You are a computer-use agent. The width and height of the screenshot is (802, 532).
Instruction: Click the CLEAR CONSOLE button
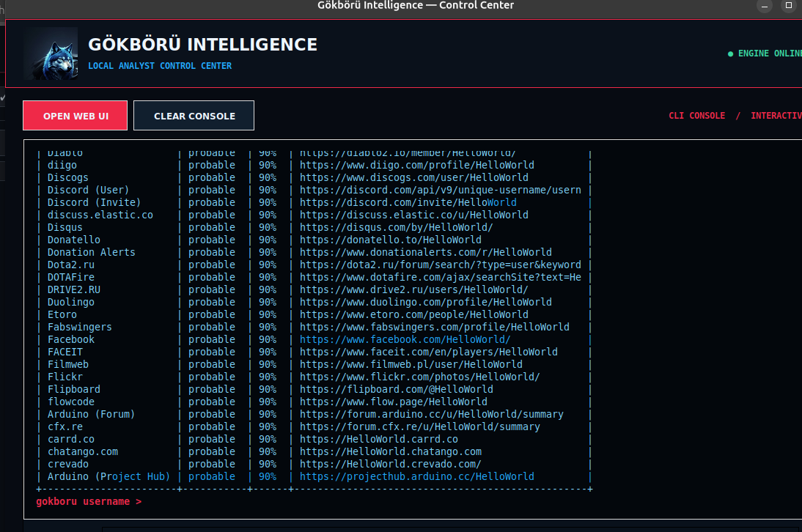click(x=194, y=116)
